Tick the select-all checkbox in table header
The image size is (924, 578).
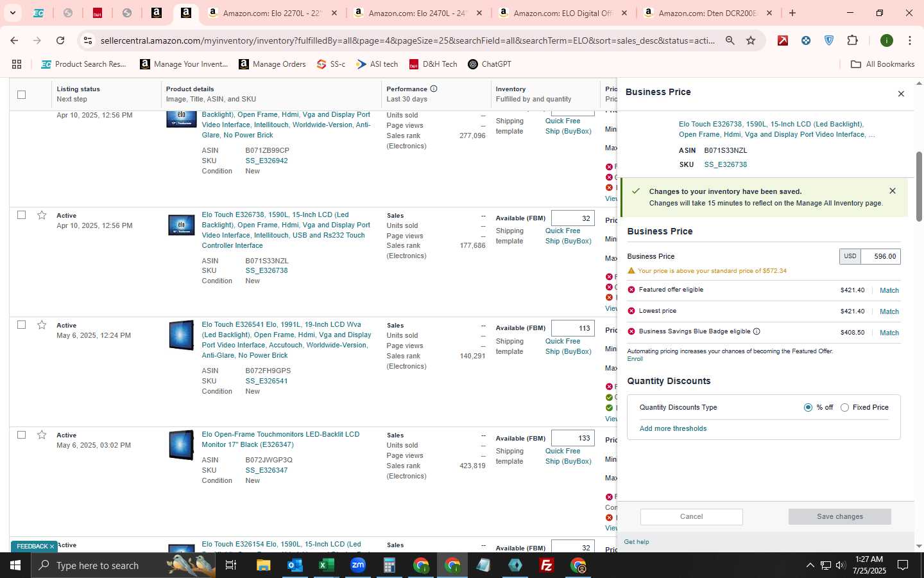tap(21, 94)
